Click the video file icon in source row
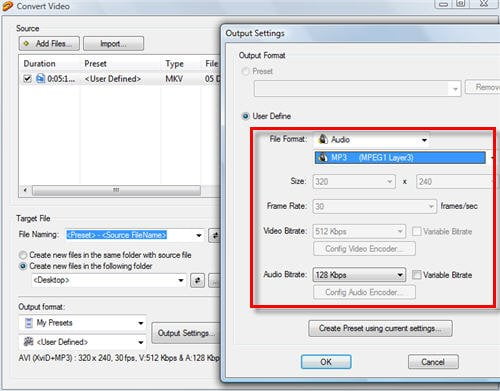500x391 pixels. click(x=40, y=79)
